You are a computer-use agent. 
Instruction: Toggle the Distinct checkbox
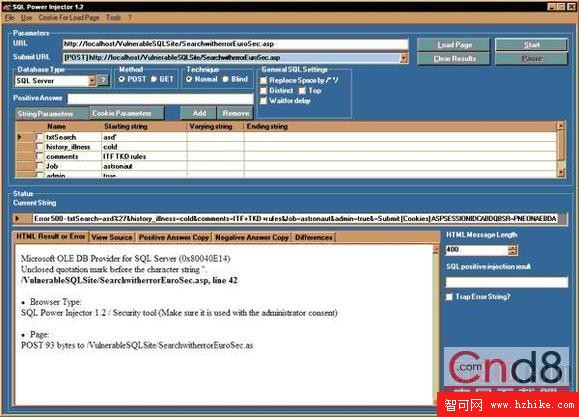(264, 90)
